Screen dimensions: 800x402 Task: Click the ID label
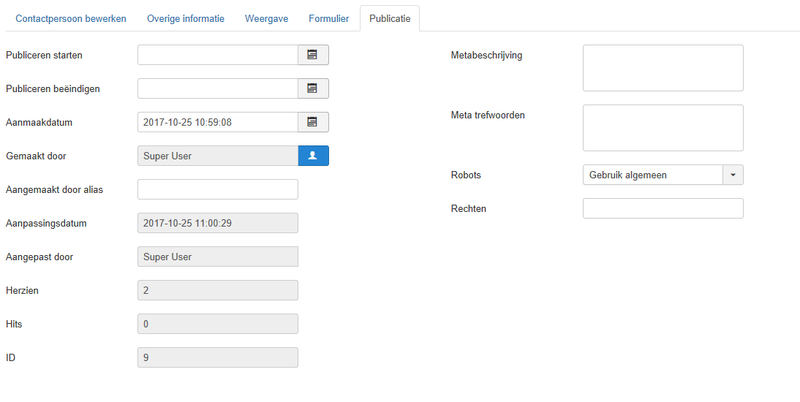coord(11,358)
